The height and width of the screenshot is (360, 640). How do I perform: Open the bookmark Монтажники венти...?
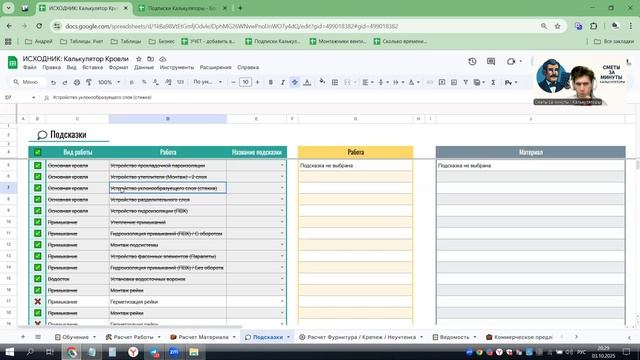tap(338, 41)
